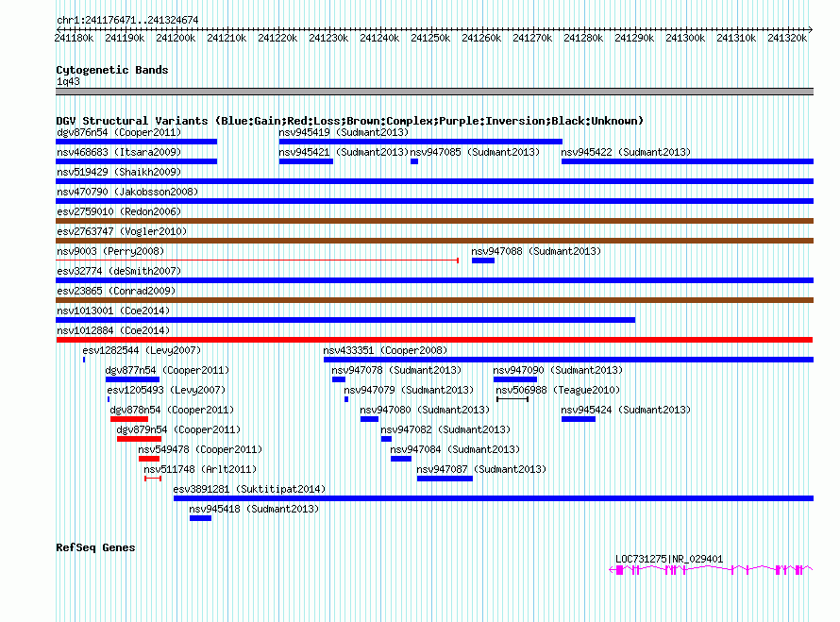Click nsv945418 (Sudmant2013) label
840x622 pixels.
254,509
